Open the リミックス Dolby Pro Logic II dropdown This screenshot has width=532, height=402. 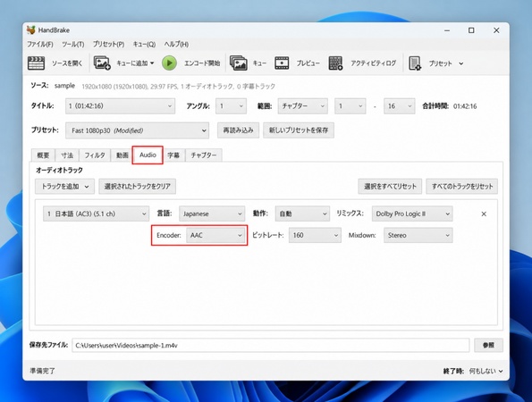click(412, 214)
